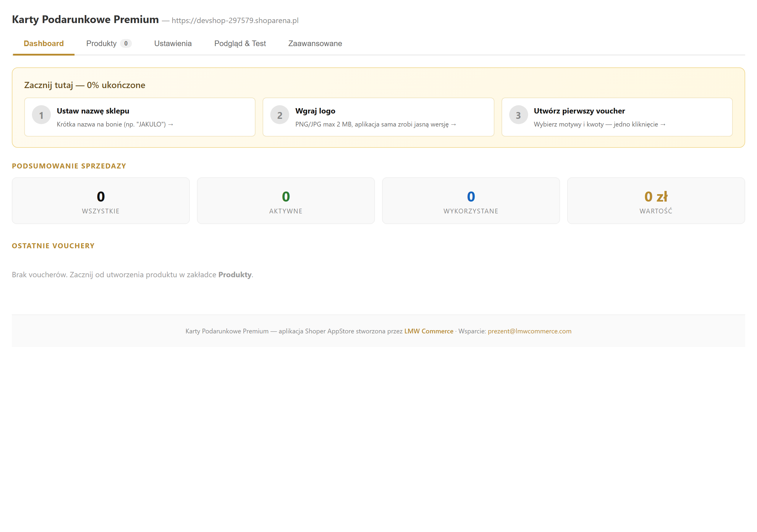
Task: Click the 'Krótka nazwa na bonie' description text
Action: pyautogui.click(x=115, y=124)
